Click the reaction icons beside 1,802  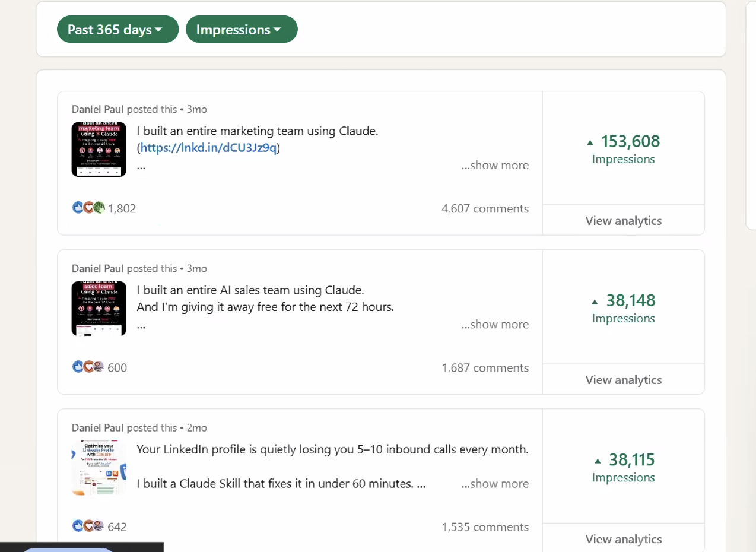(x=88, y=208)
